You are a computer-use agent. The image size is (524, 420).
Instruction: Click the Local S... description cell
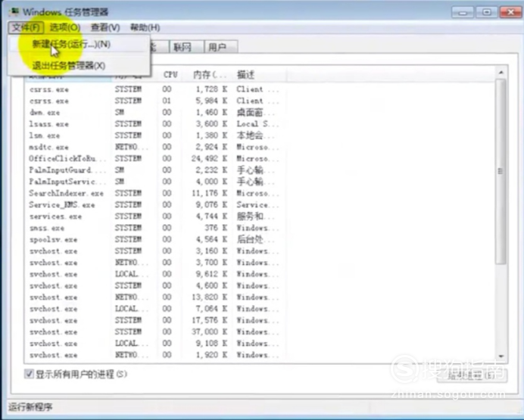click(x=257, y=124)
